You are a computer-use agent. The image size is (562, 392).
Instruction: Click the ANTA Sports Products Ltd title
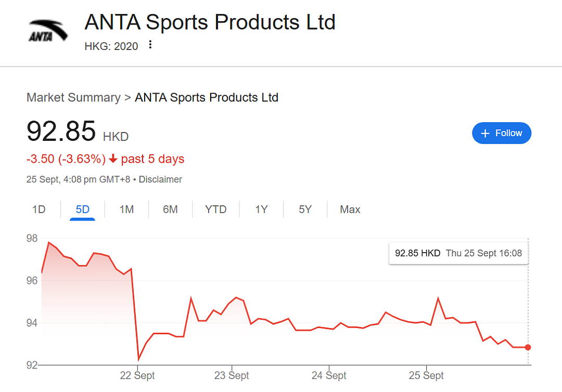pyautogui.click(x=210, y=22)
